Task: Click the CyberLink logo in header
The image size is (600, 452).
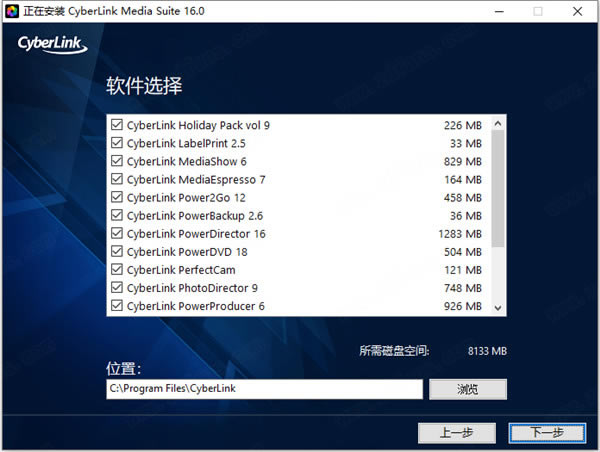Action: click(52, 45)
